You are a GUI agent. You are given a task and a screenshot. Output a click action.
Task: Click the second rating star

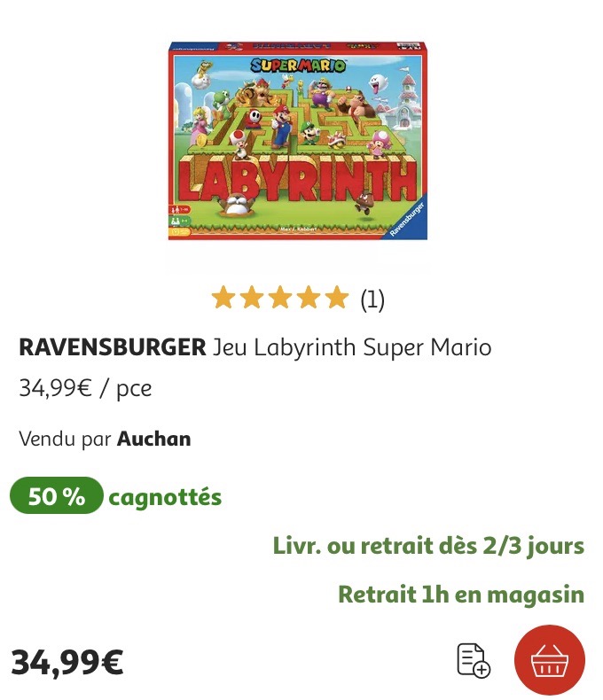[x=252, y=299]
